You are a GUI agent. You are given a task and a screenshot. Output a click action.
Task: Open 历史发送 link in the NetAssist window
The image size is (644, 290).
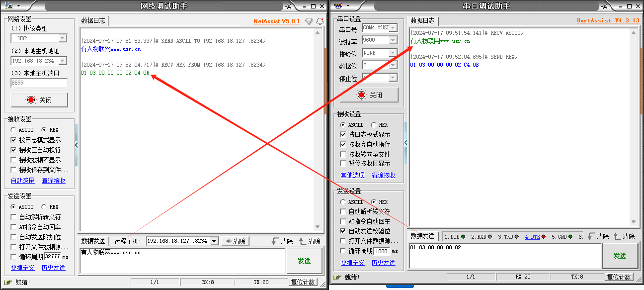tap(54, 268)
